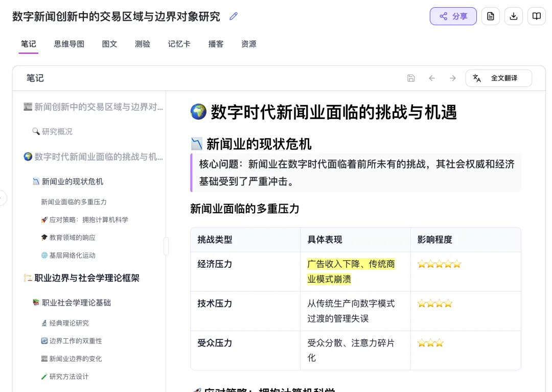Click the pencil icon to edit the title

tap(233, 16)
